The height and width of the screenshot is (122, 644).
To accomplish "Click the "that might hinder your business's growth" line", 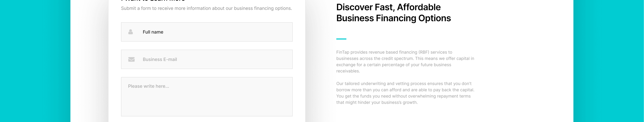I will click(x=377, y=103).
